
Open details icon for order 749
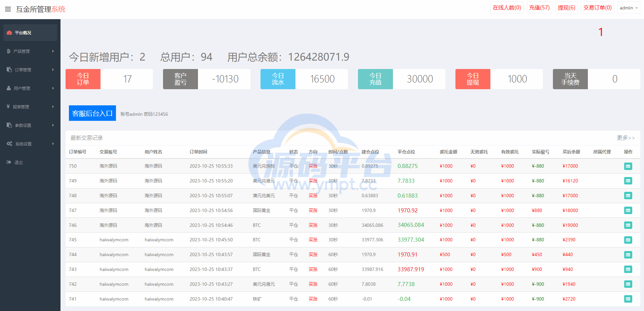628,181
